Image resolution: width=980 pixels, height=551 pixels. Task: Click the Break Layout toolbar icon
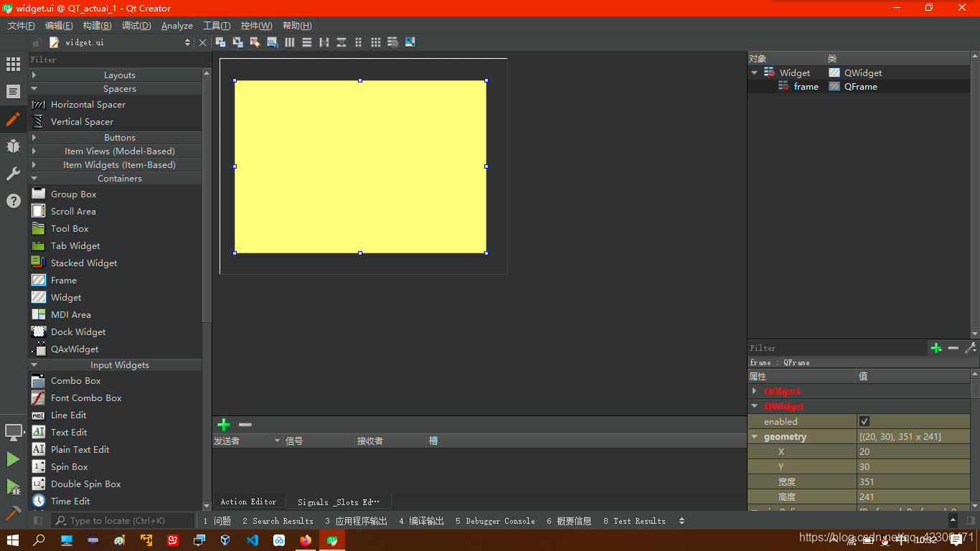[392, 42]
